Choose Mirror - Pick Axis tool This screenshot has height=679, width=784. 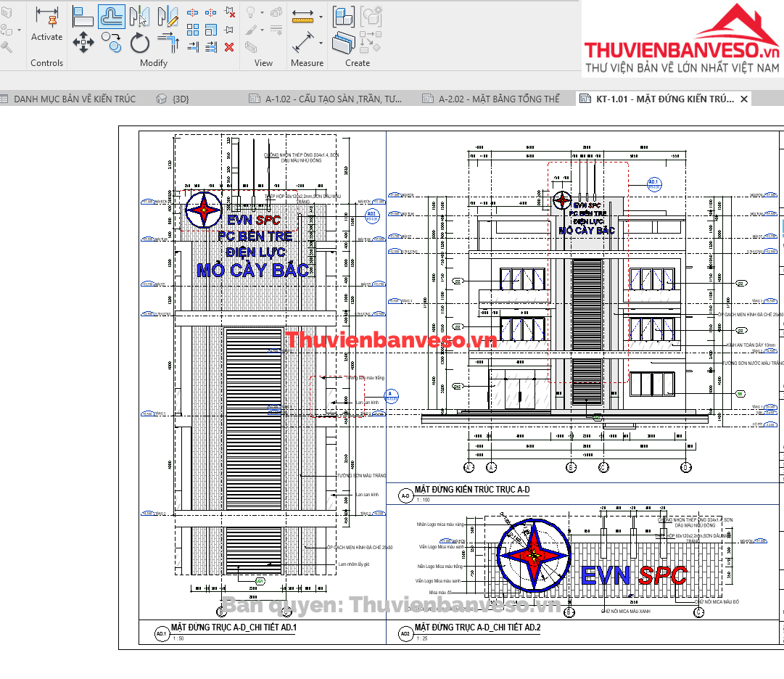click(139, 16)
